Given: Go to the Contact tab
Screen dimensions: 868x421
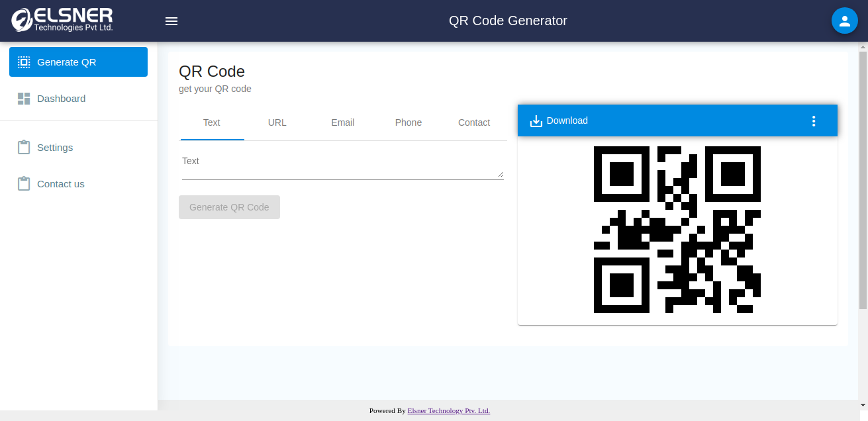Looking at the screenshot, I should (474, 122).
